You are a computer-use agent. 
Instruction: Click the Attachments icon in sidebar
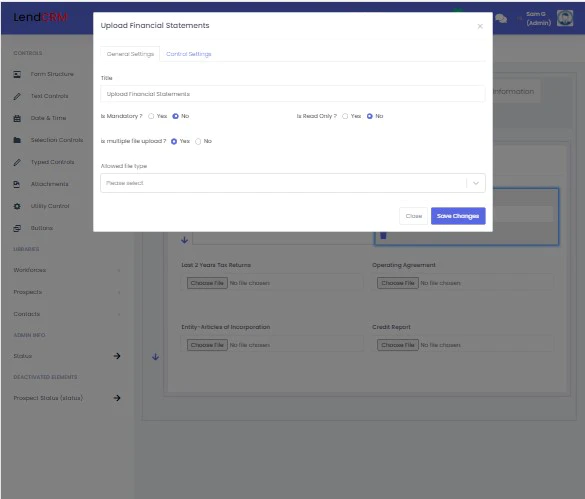point(17,184)
